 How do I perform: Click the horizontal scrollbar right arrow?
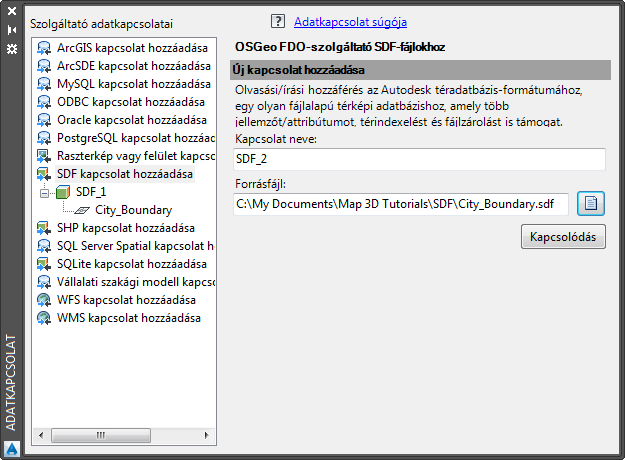point(206,435)
